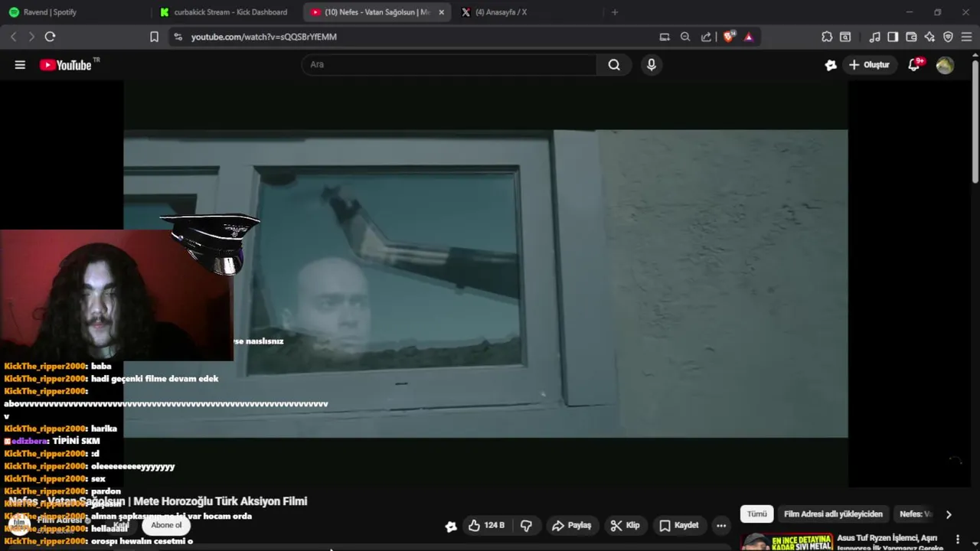Focus the Ara search field

(449, 65)
